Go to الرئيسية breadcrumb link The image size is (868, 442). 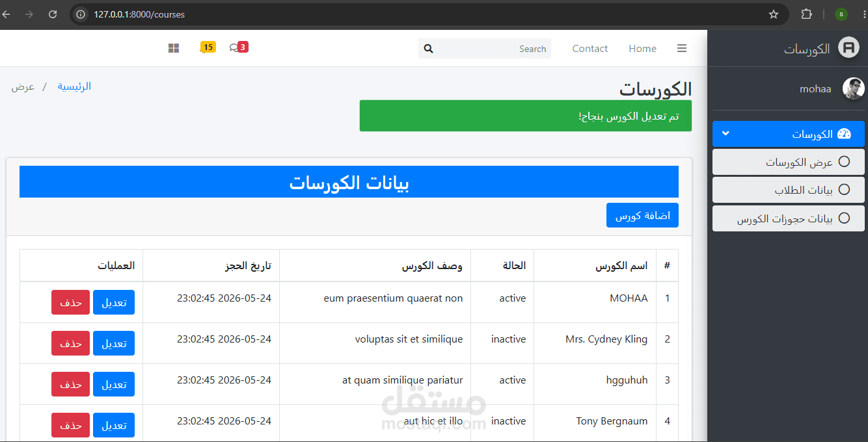[x=74, y=86]
